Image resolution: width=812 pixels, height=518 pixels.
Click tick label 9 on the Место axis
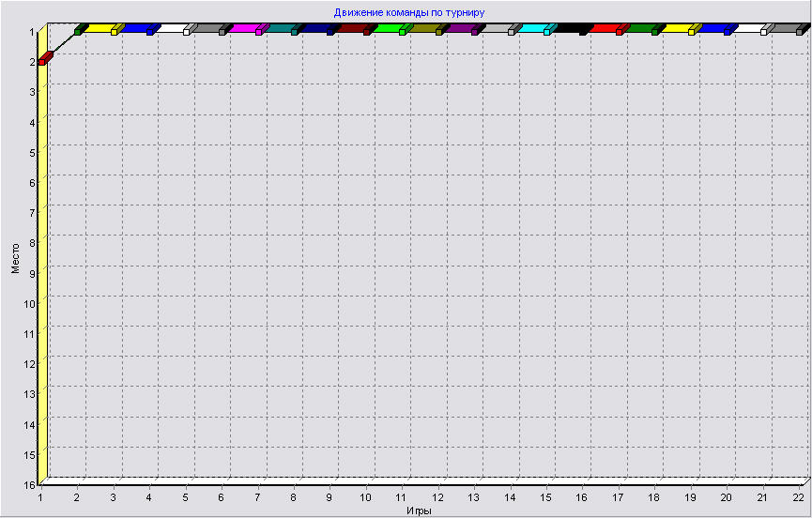click(x=32, y=274)
